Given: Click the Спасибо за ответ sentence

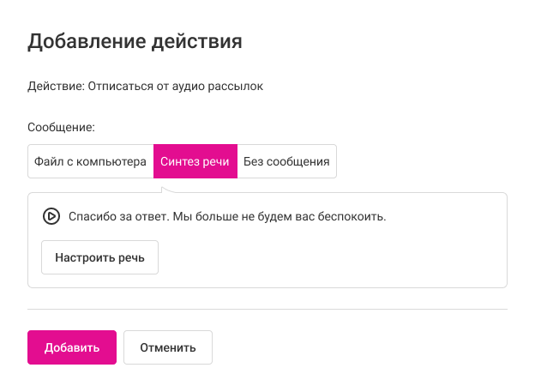Looking at the screenshot, I should 118,216.
